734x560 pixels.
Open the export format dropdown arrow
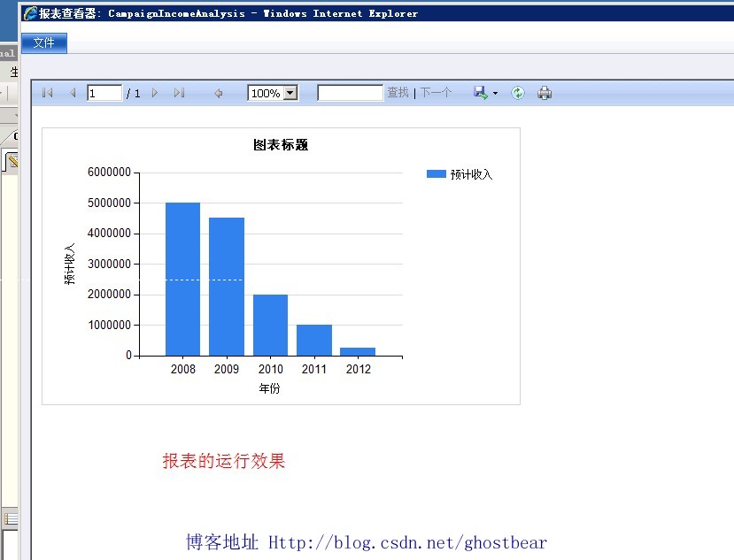coord(495,94)
